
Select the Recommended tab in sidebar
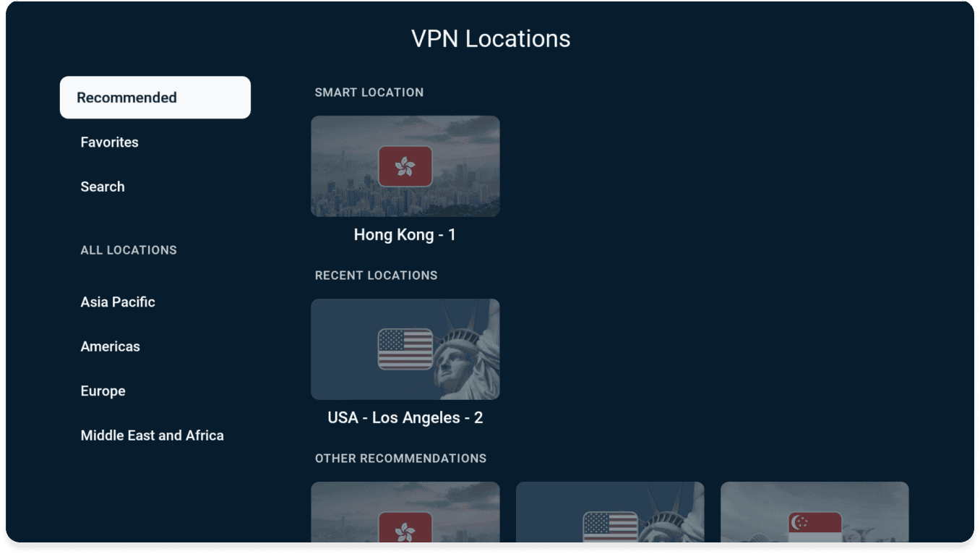(155, 98)
